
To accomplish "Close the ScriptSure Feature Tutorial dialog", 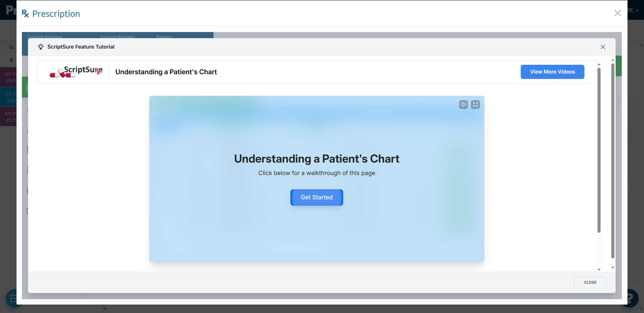I will coord(603,47).
